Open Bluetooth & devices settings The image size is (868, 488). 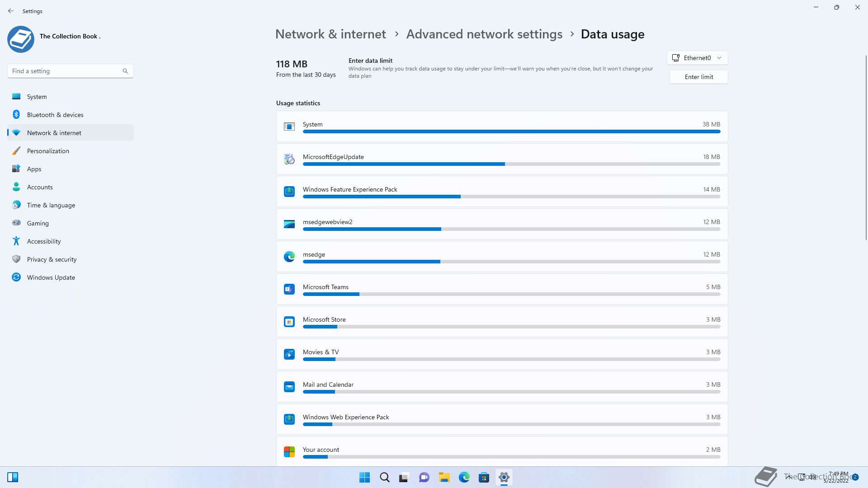(x=71, y=115)
